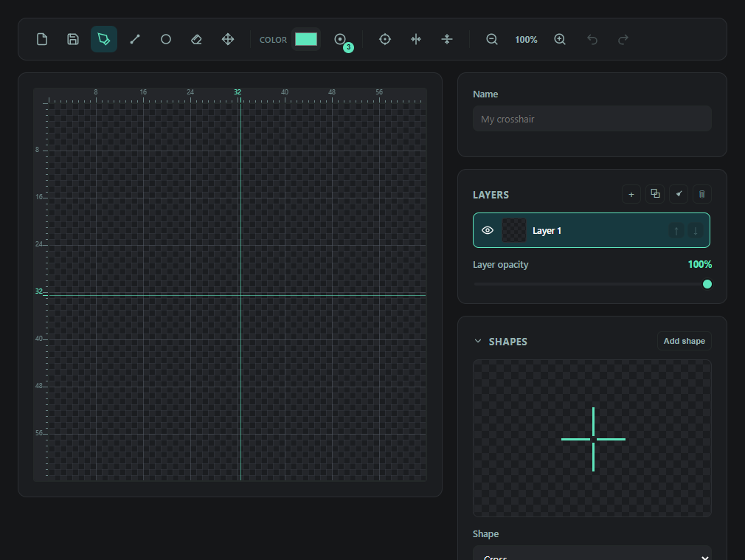This screenshot has height=560, width=745.
Task: Duplicate the current layer
Action: pyautogui.click(x=655, y=194)
